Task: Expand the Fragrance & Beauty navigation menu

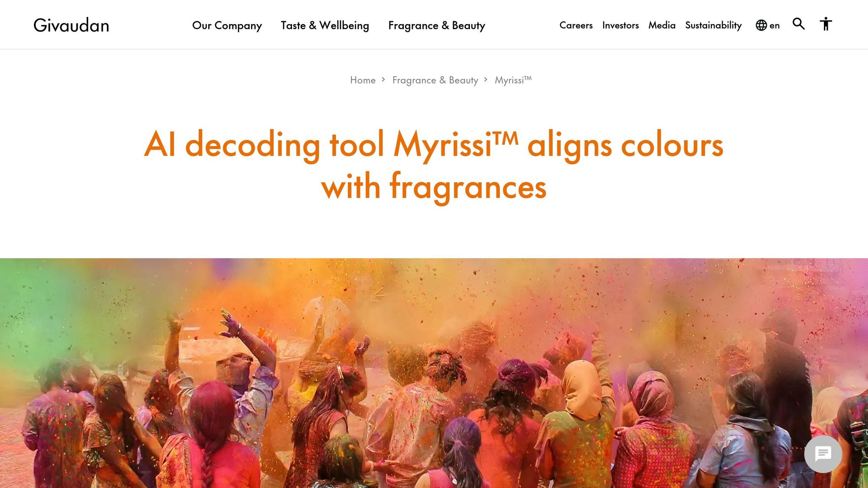Action: pos(437,25)
